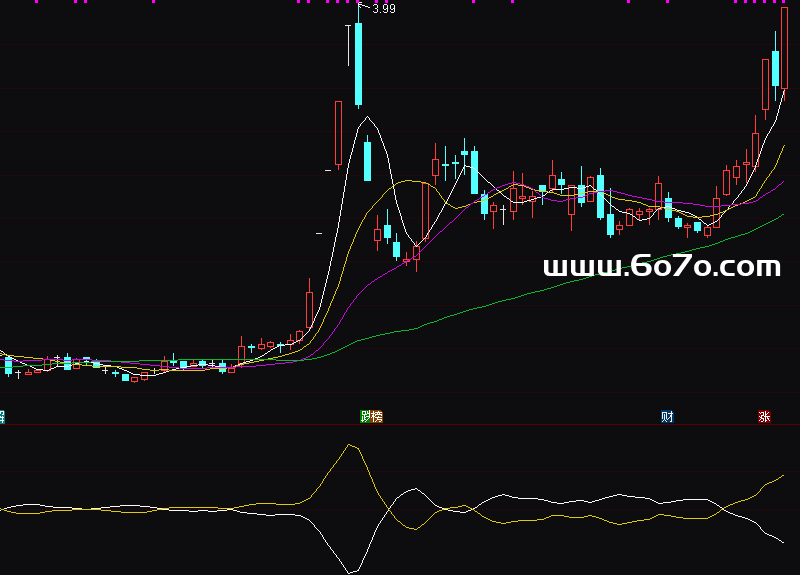
Task: Click the red divider between chart panels
Action: tap(400, 425)
